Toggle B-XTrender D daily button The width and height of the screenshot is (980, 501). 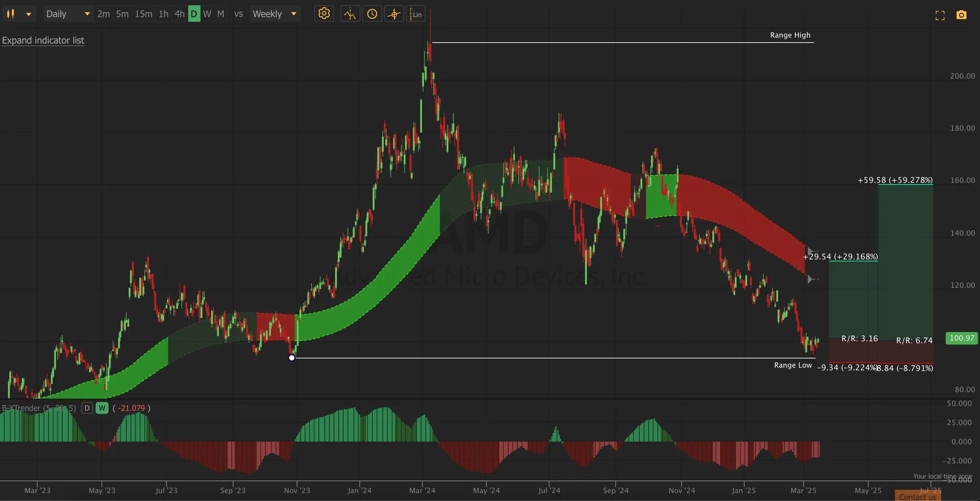87,408
